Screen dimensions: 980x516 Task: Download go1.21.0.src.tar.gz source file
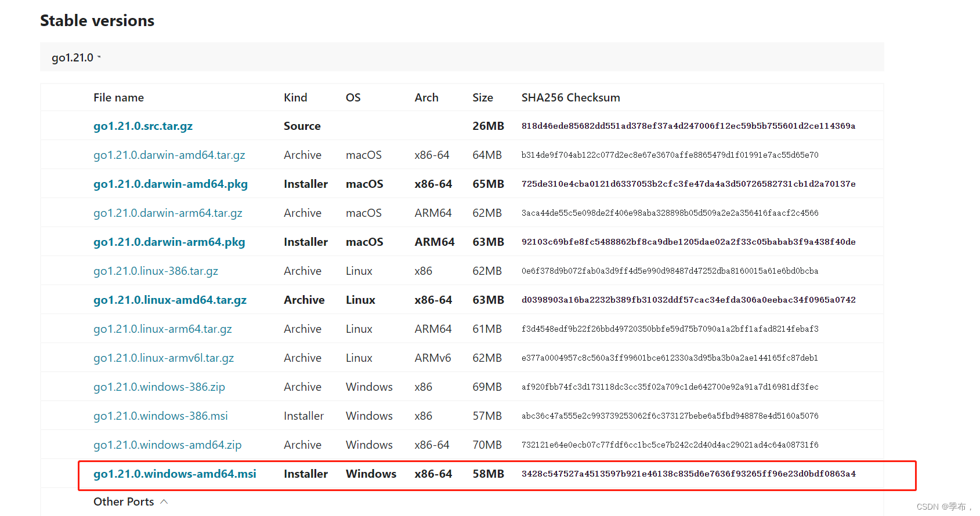point(143,126)
